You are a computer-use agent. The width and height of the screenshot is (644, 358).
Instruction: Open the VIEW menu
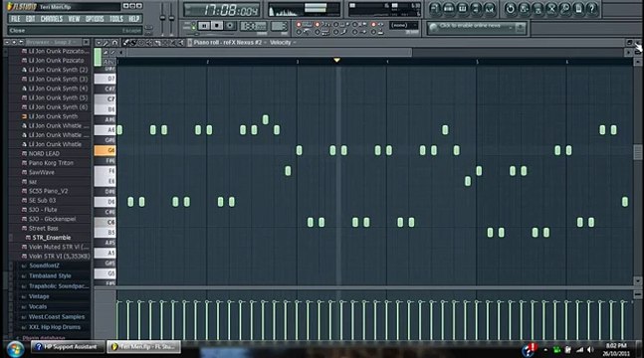coord(74,19)
